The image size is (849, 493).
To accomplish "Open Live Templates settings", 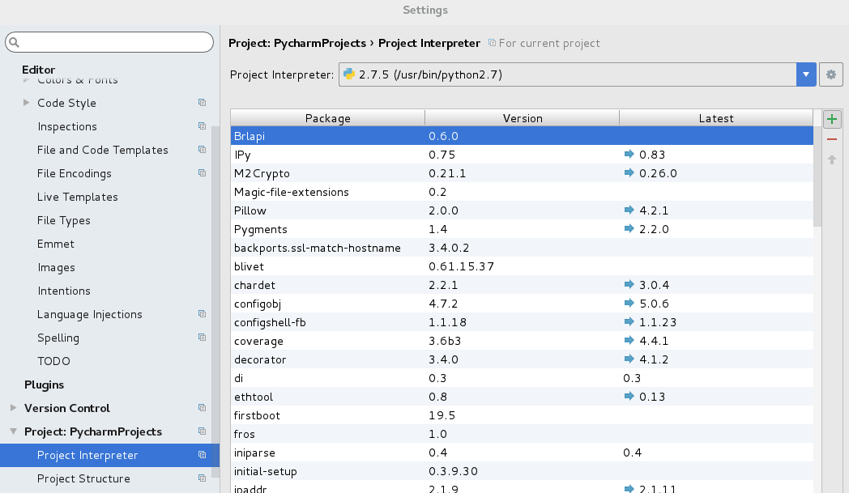I will 77,197.
